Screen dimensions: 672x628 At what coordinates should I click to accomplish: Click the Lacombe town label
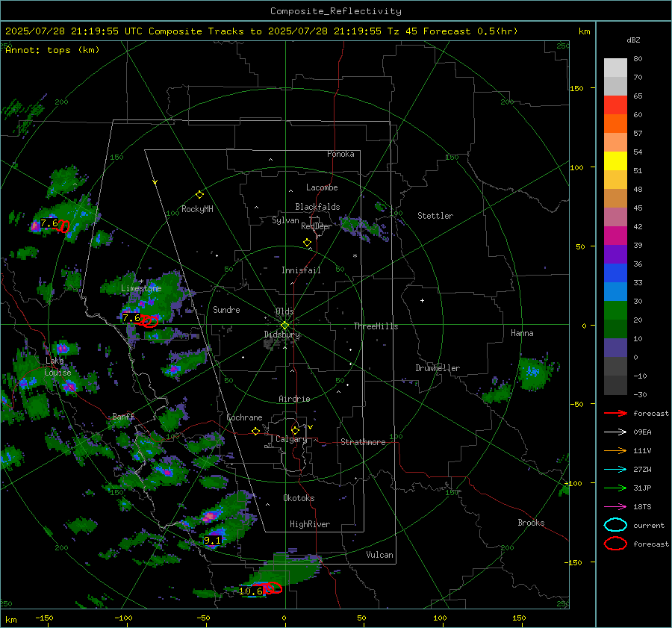[322, 187]
